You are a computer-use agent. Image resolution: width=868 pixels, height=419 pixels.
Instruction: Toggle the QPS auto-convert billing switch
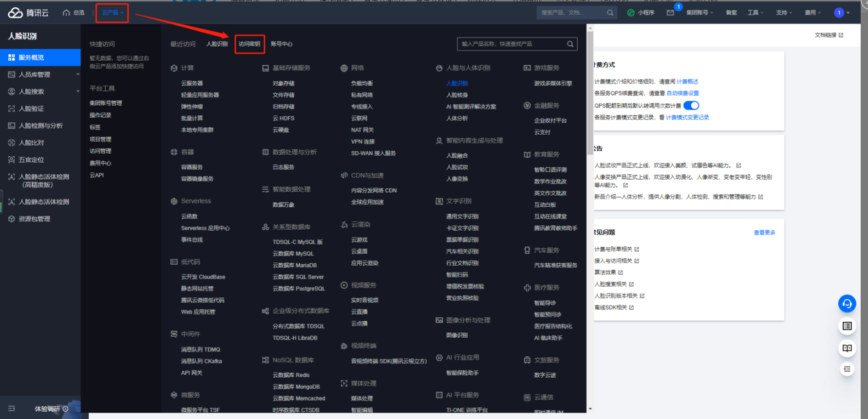coord(691,106)
